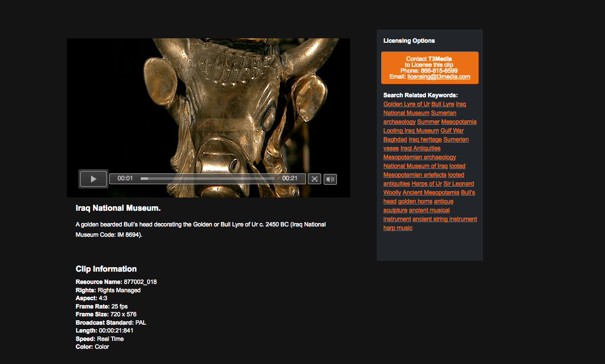
Task: Mute the video volume
Action: (x=330, y=179)
